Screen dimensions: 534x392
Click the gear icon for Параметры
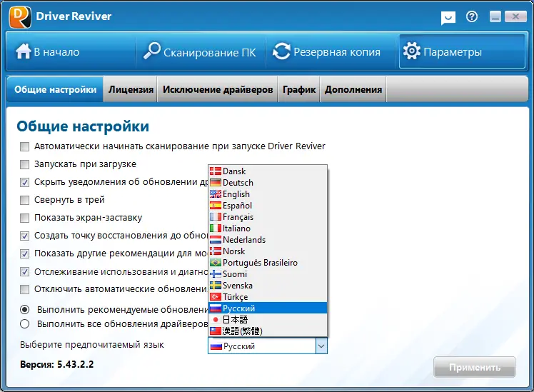pyautogui.click(x=412, y=51)
